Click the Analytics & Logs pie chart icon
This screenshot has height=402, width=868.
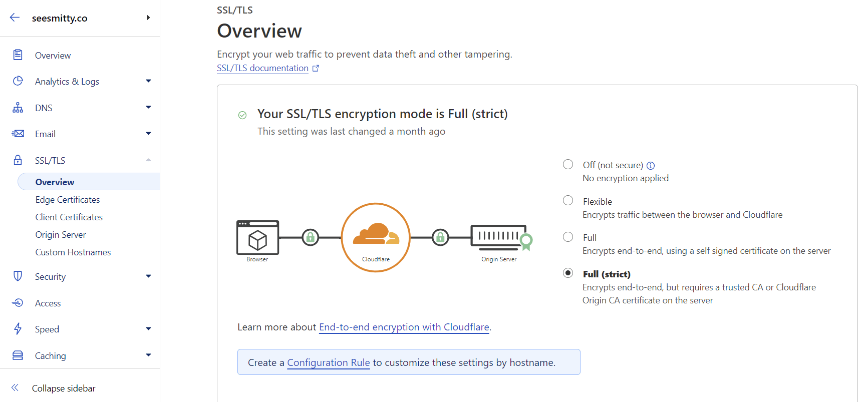coord(18,81)
